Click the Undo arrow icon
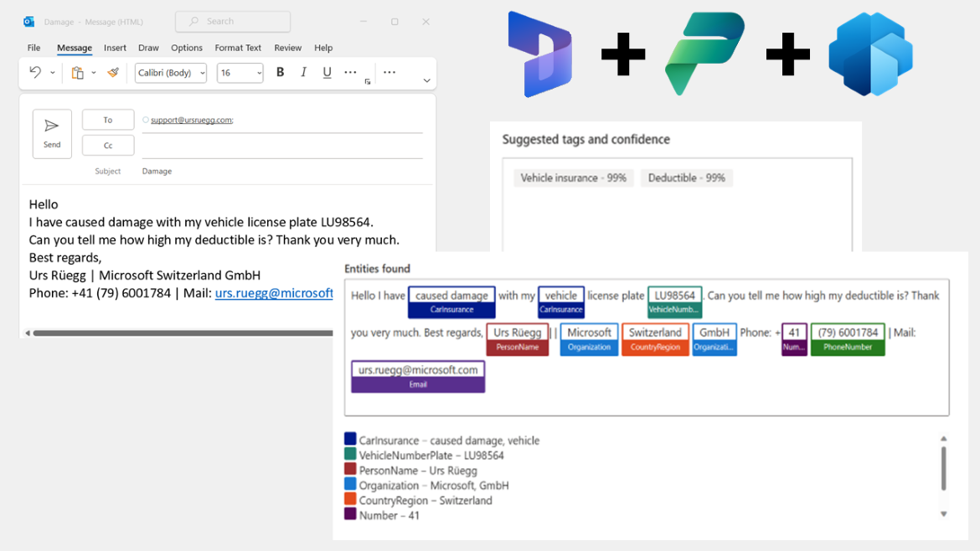This screenshot has width=980, height=551. (35, 73)
